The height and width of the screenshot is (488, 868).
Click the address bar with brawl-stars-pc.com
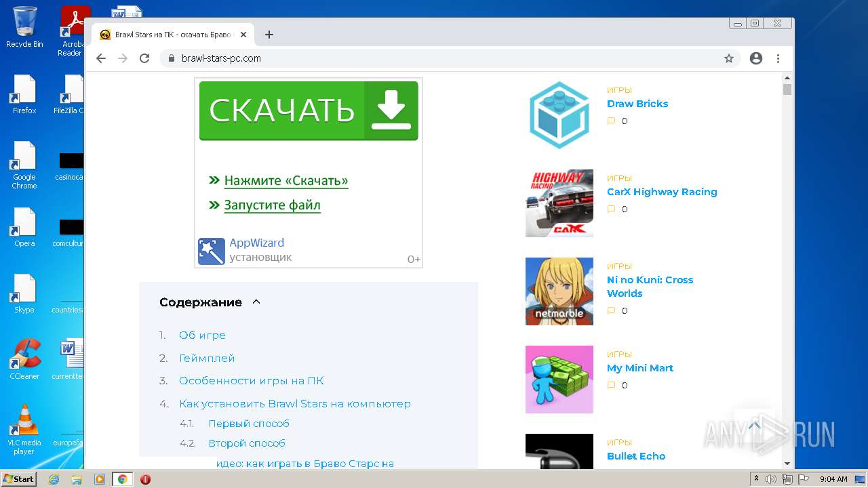[x=450, y=58]
